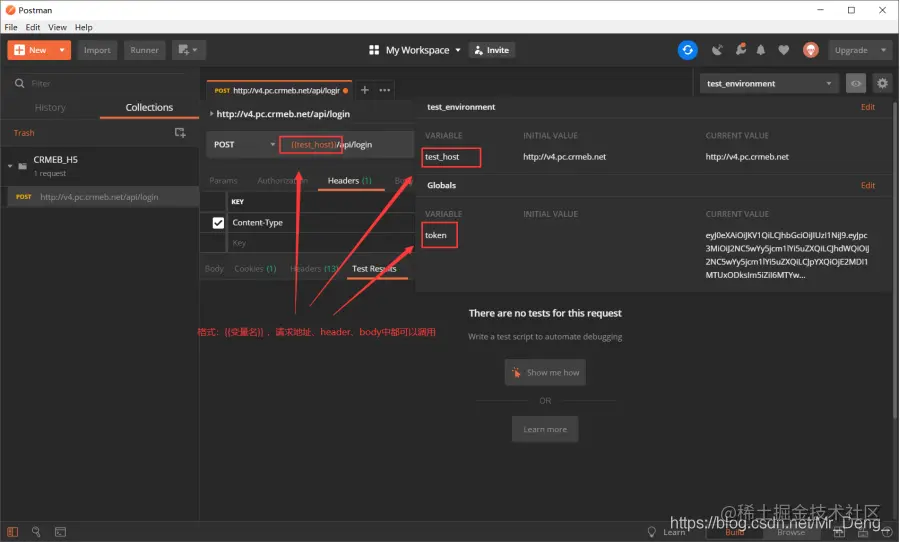
Task: Open the tab options ellipsis menu
Action: (x=385, y=90)
